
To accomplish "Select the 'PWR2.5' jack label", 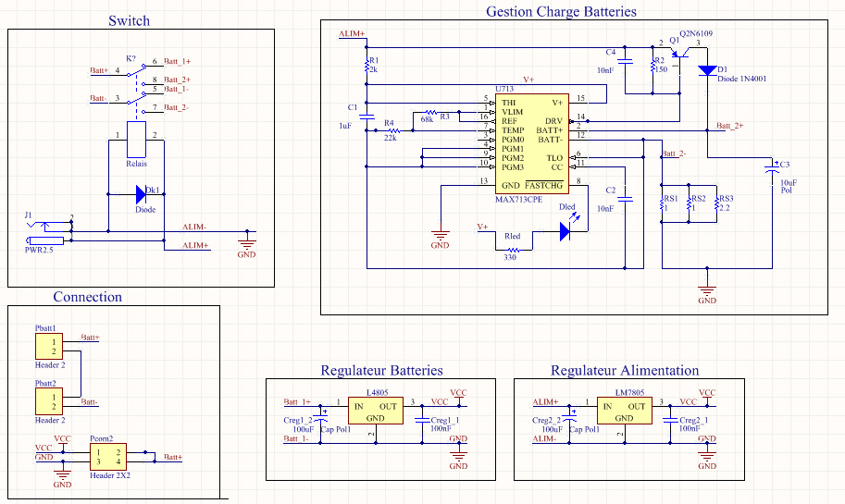I will click(x=39, y=250).
